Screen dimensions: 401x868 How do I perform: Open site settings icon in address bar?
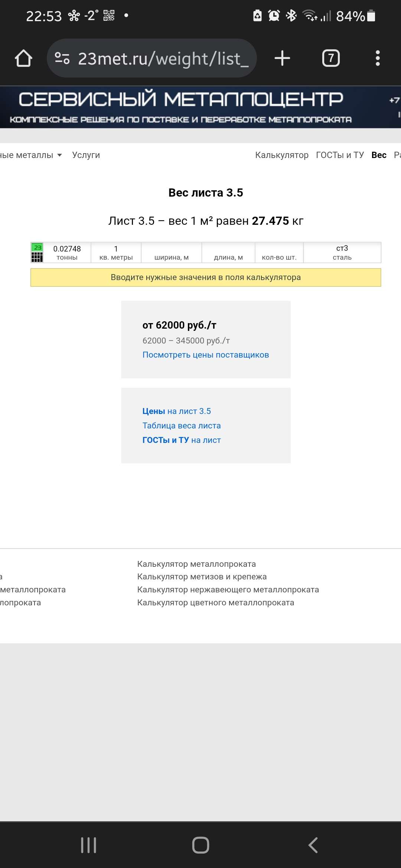pos(62,58)
